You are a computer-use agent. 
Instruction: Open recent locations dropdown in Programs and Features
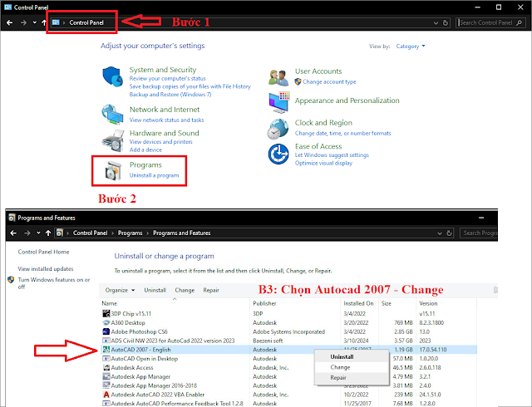[38, 233]
